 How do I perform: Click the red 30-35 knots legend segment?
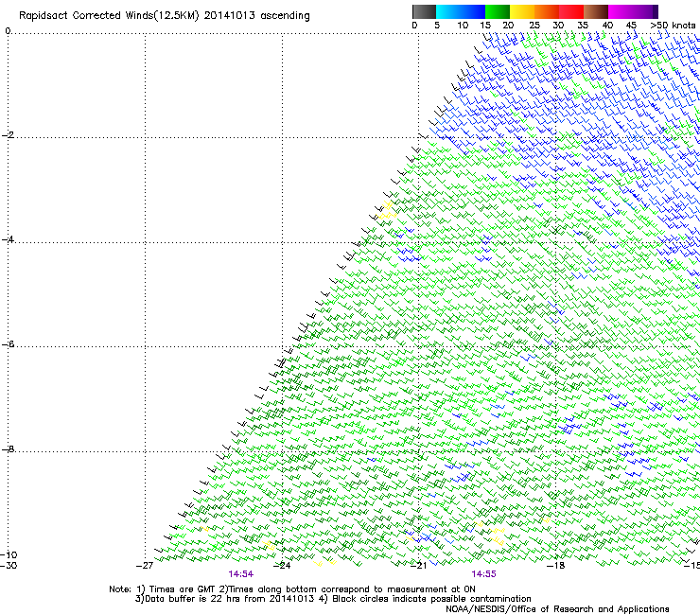[571, 11]
